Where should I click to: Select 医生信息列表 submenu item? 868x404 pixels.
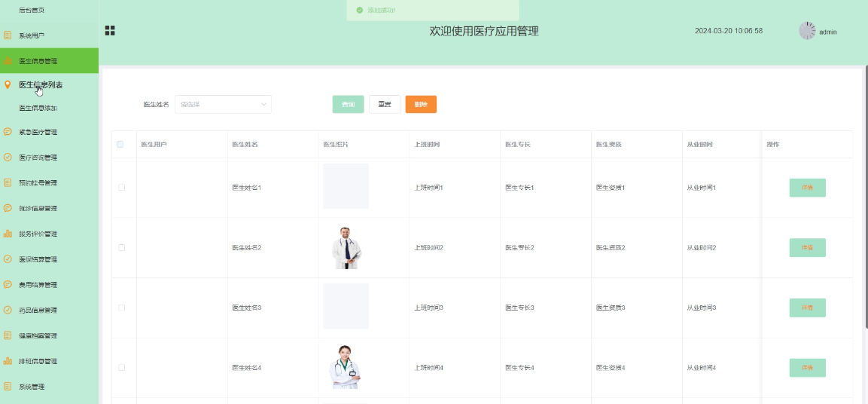[x=49, y=84]
